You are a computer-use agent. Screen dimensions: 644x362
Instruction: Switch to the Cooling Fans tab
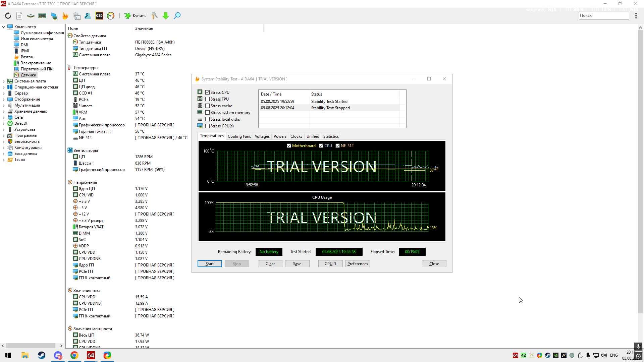tap(239, 136)
